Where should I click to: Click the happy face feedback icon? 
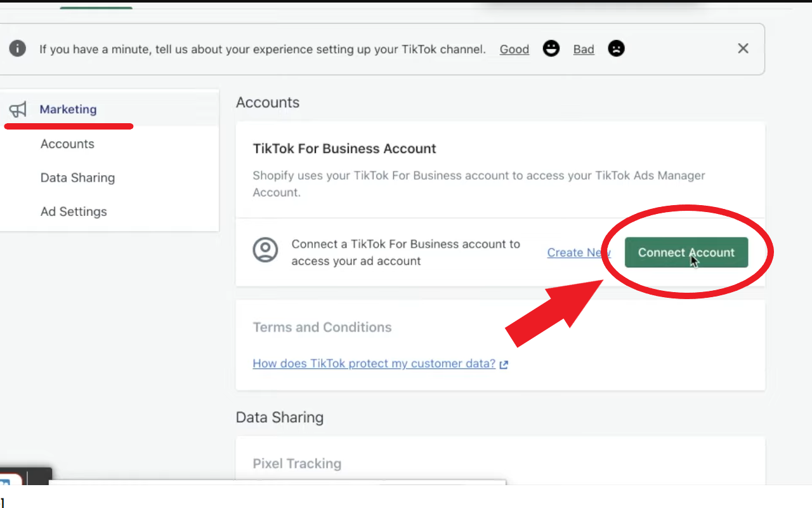click(x=551, y=49)
